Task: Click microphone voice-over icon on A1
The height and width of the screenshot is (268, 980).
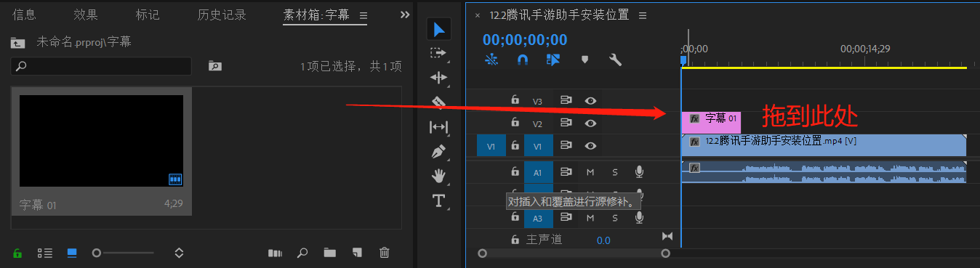Action: [639, 172]
